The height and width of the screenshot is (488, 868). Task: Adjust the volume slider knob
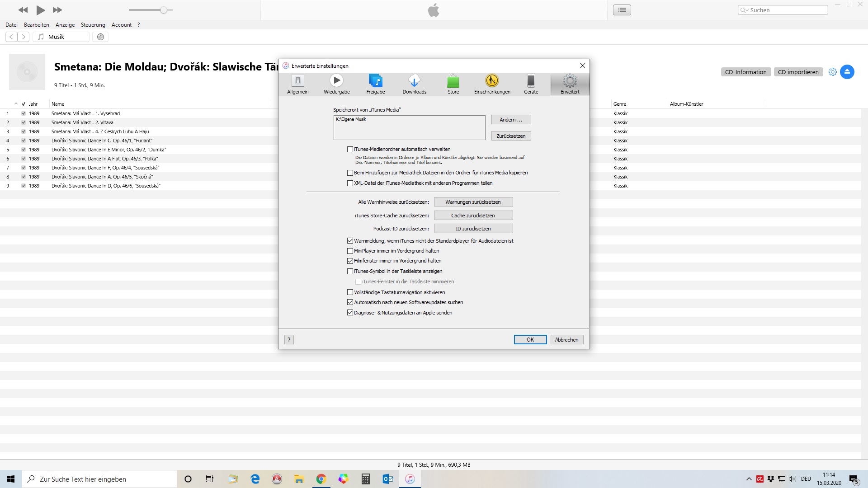coord(164,10)
